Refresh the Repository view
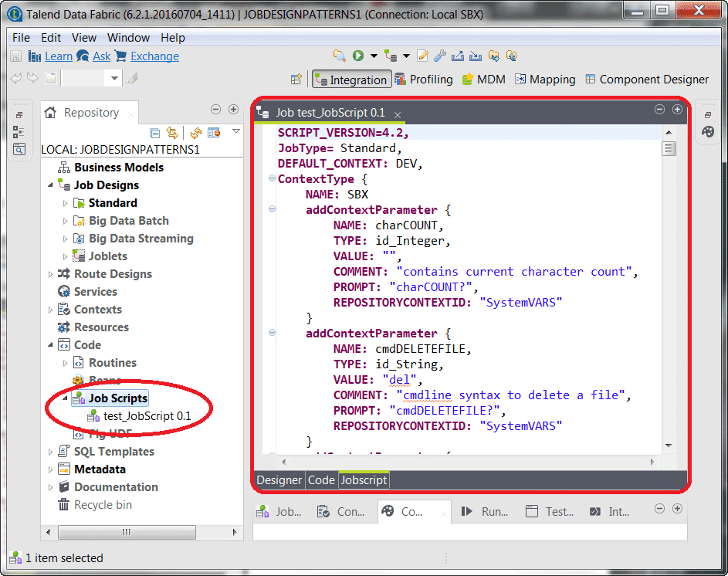728x576 pixels. pos(195,133)
